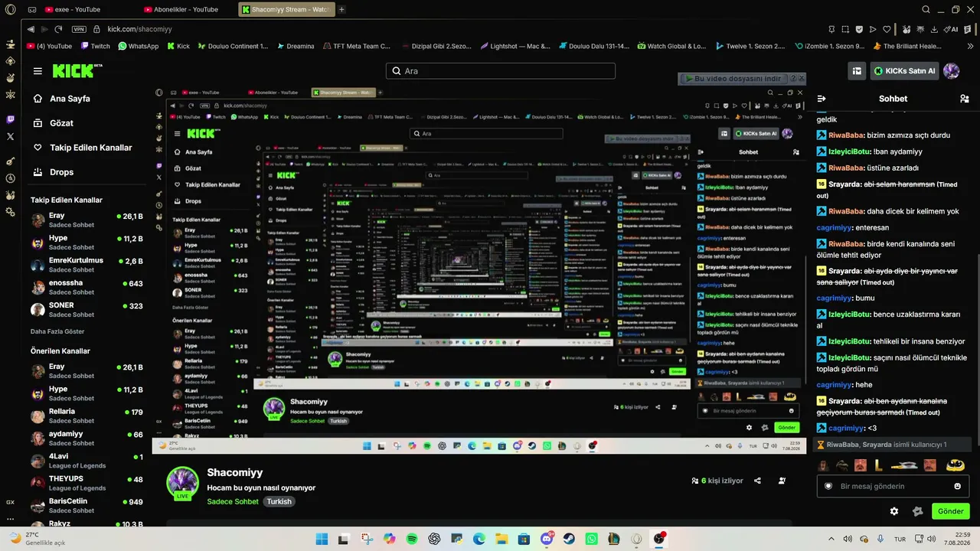Open the profile avatar menu in the header
The height and width of the screenshot is (551, 980).
tap(951, 71)
